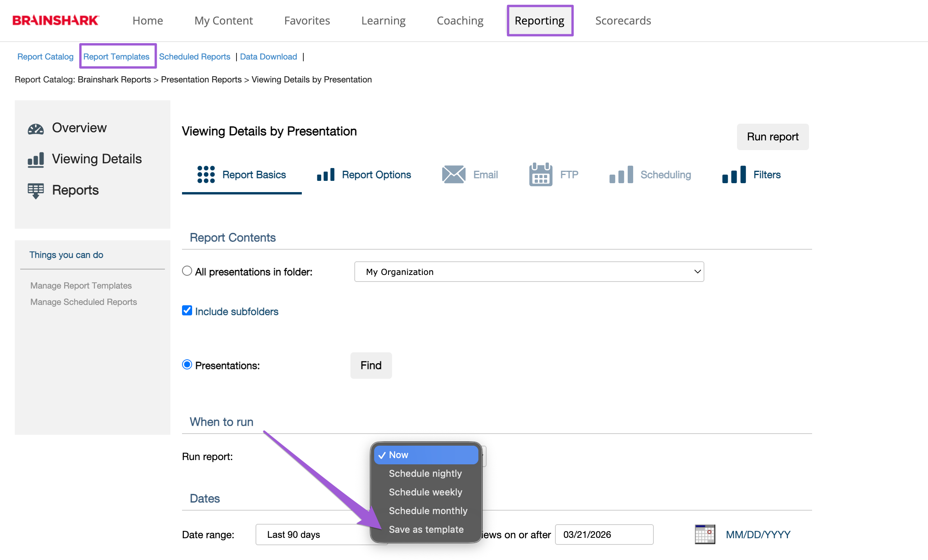Screen dimensions: 928x560
Task: Open the Scheduled Reports link
Action: pos(194,57)
